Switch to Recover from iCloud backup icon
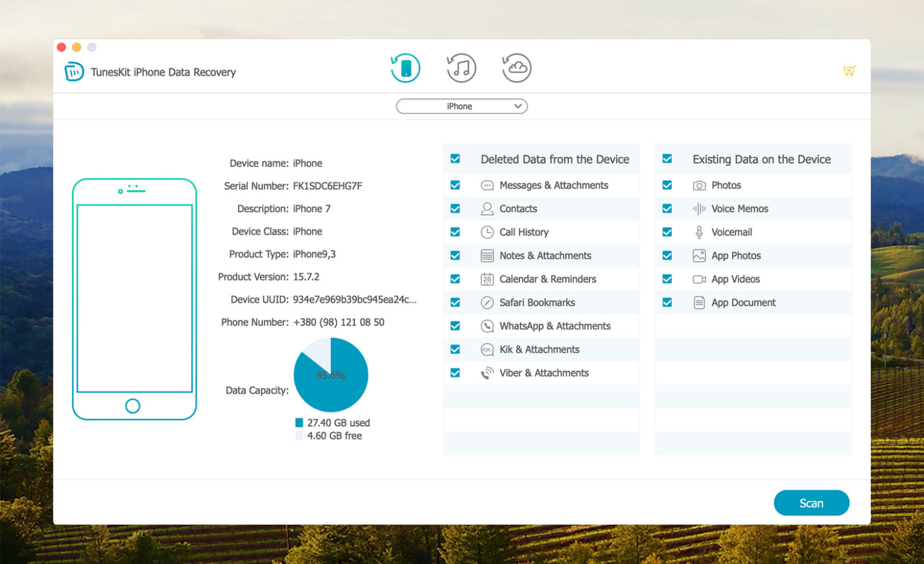 click(517, 68)
